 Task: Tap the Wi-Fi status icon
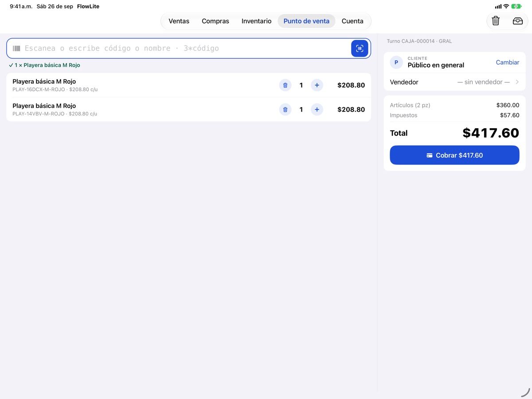point(506,7)
